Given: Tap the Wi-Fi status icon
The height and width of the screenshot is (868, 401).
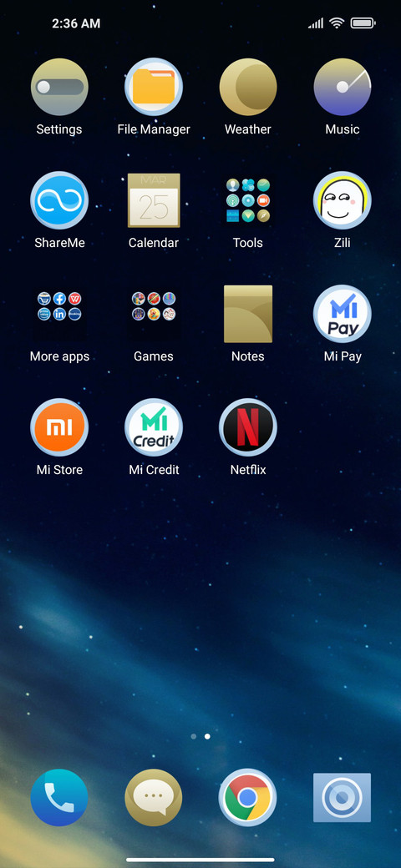Looking at the screenshot, I should [x=336, y=23].
